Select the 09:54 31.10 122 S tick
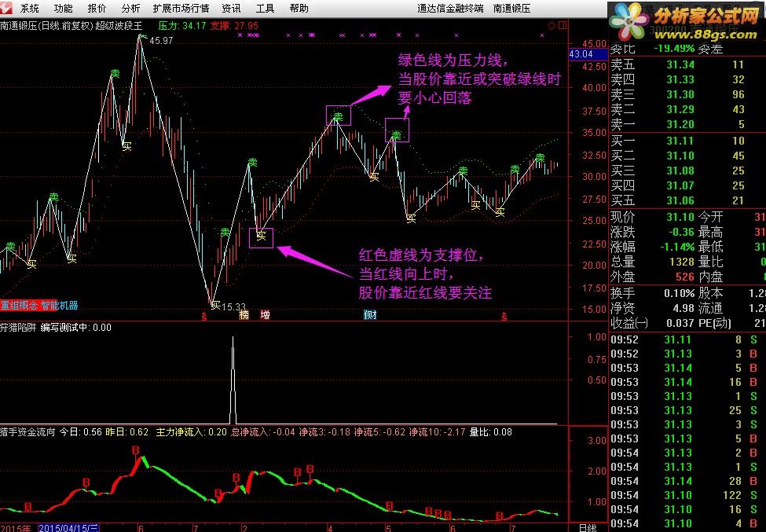Screen dimensions: 766x532 point(687,495)
